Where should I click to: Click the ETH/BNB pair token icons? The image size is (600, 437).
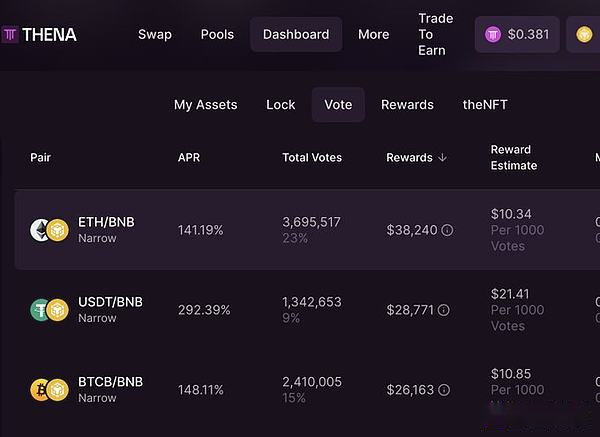coord(50,230)
